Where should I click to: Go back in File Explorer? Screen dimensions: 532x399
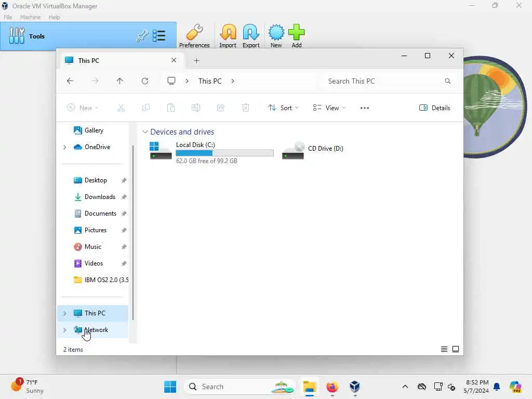[70, 81]
